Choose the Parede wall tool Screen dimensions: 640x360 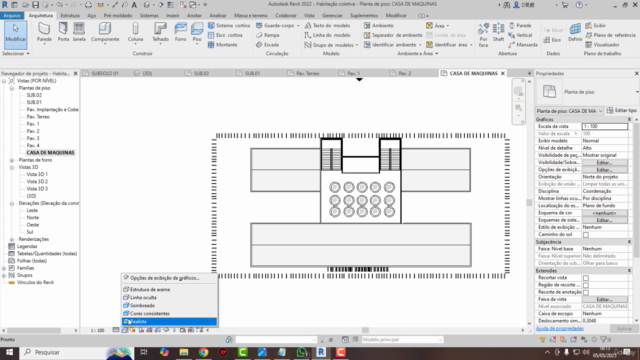tap(44, 33)
